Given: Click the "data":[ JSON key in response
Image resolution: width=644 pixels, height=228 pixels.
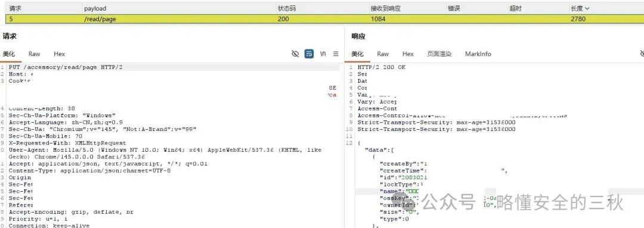Looking at the screenshot, I should point(379,150).
